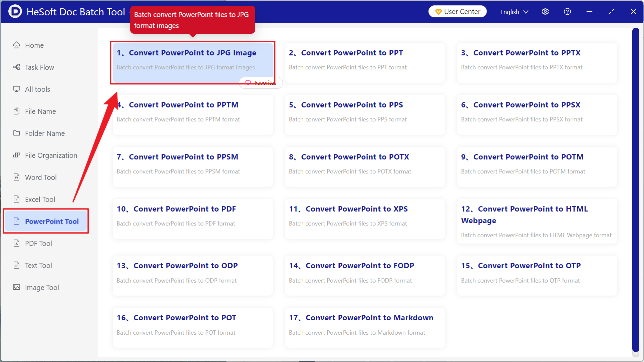Open Convert PowerPoint to POT card
The width and height of the screenshot is (644, 362).
coord(193,327)
